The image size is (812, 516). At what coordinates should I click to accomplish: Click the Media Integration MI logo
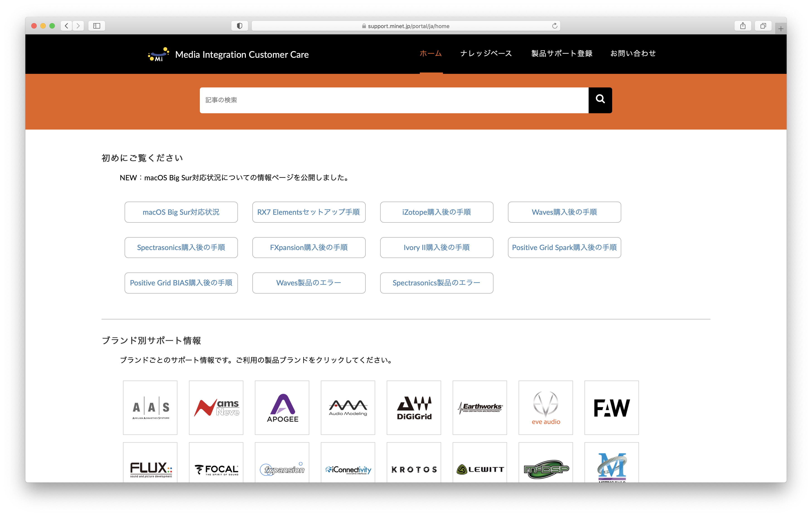click(x=159, y=54)
